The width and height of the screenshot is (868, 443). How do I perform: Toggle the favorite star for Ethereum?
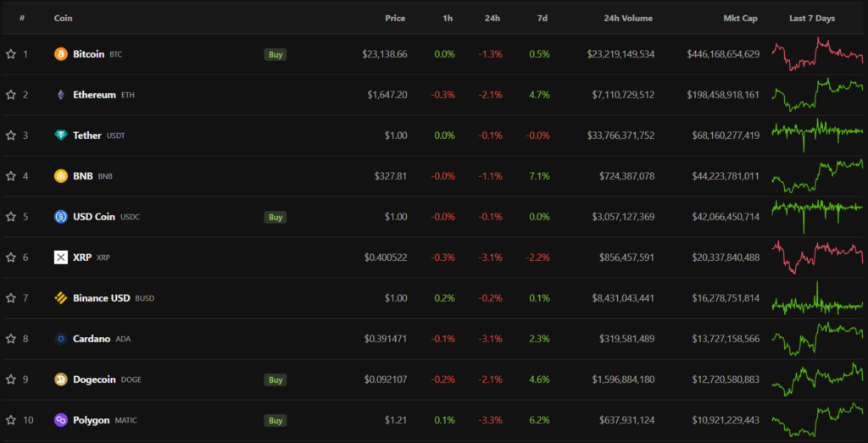pyautogui.click(x=11, y=95)
